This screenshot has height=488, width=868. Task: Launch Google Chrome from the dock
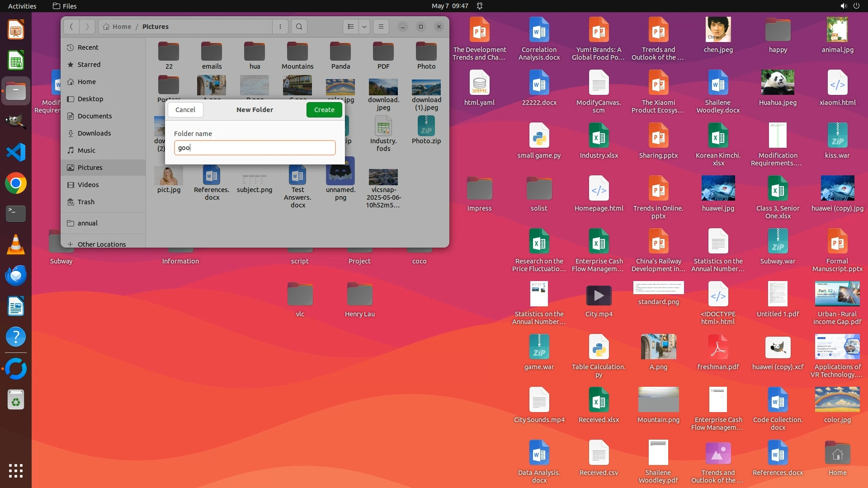coord(16,183)
